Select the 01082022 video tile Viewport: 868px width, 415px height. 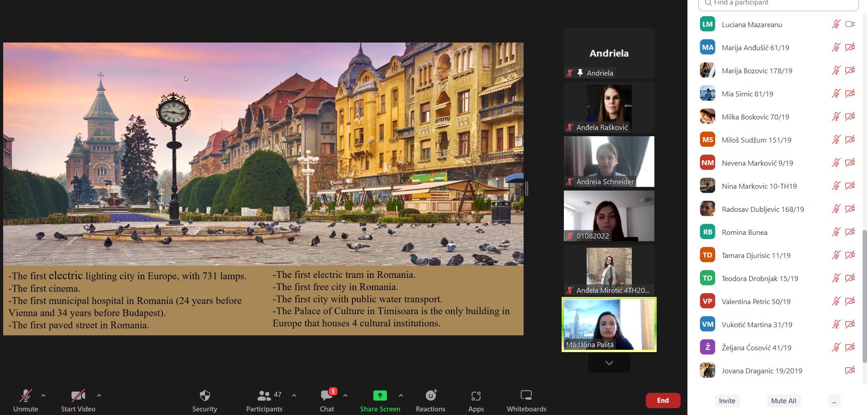pyautogui.click(x=609, y=216)
